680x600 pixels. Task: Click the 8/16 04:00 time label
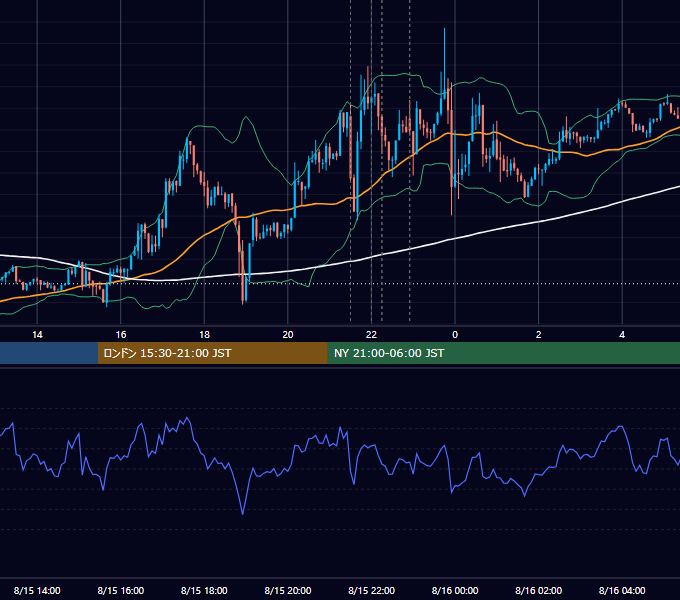[622, 590]
